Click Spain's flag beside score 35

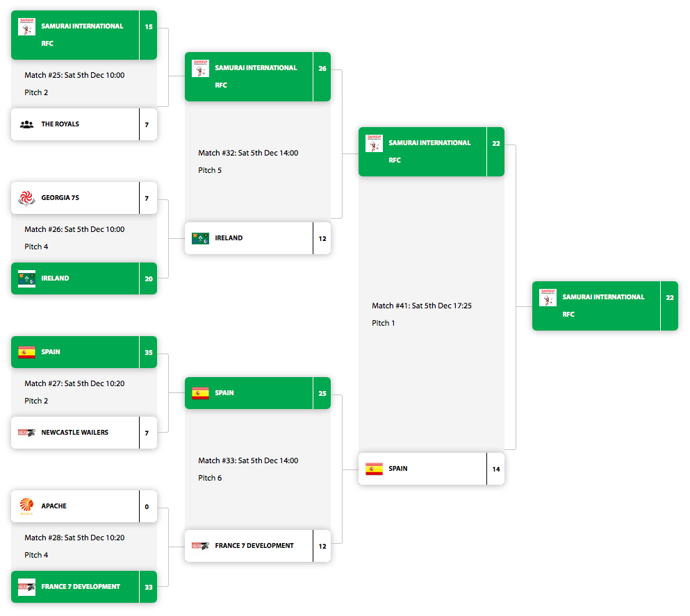26,352
